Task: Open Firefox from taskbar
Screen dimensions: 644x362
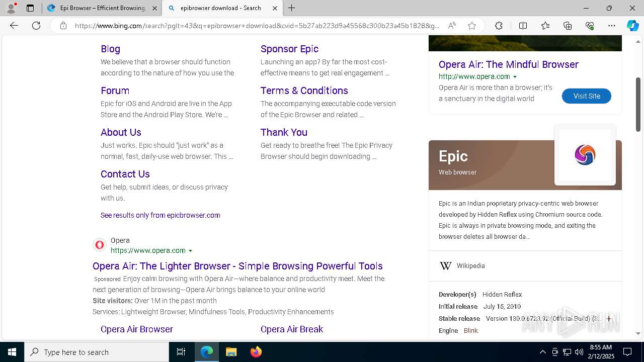Action: click(256, 352)
